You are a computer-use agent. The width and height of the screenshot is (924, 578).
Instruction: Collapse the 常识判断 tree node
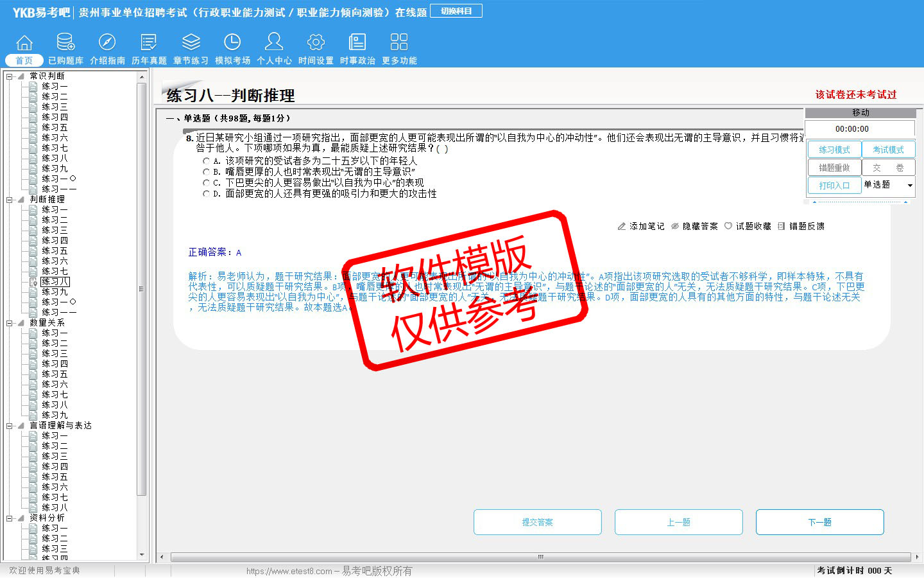point(10,76)
